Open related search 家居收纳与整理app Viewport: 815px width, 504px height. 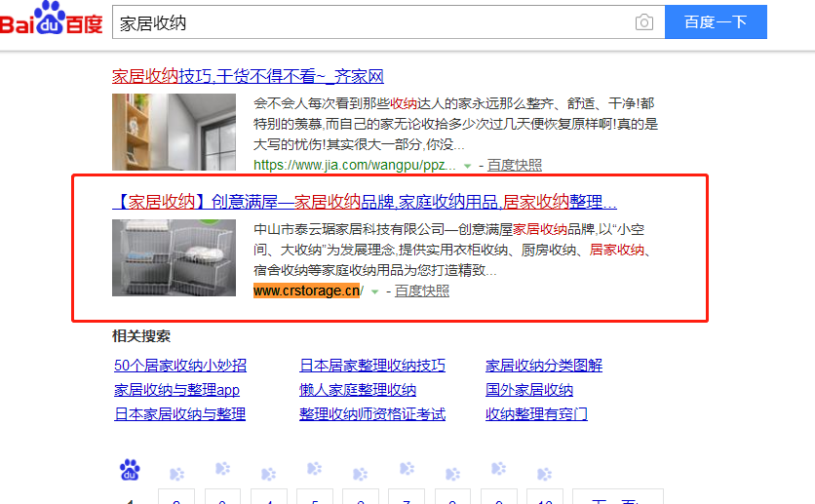tap(176, 390)
